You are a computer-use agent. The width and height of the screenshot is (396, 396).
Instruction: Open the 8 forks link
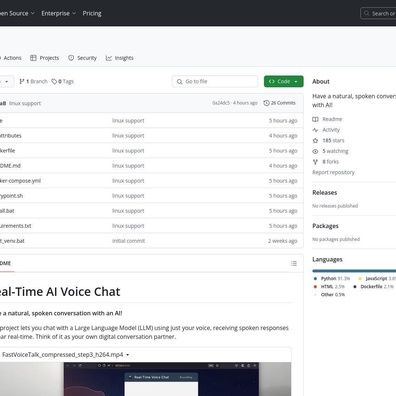point(331,162)
